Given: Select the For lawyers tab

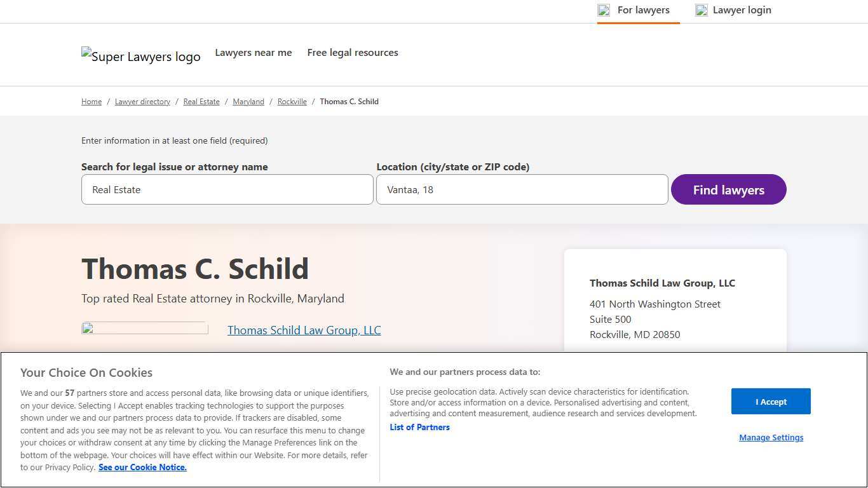Looking at the screenshot, I should point(643,10).
